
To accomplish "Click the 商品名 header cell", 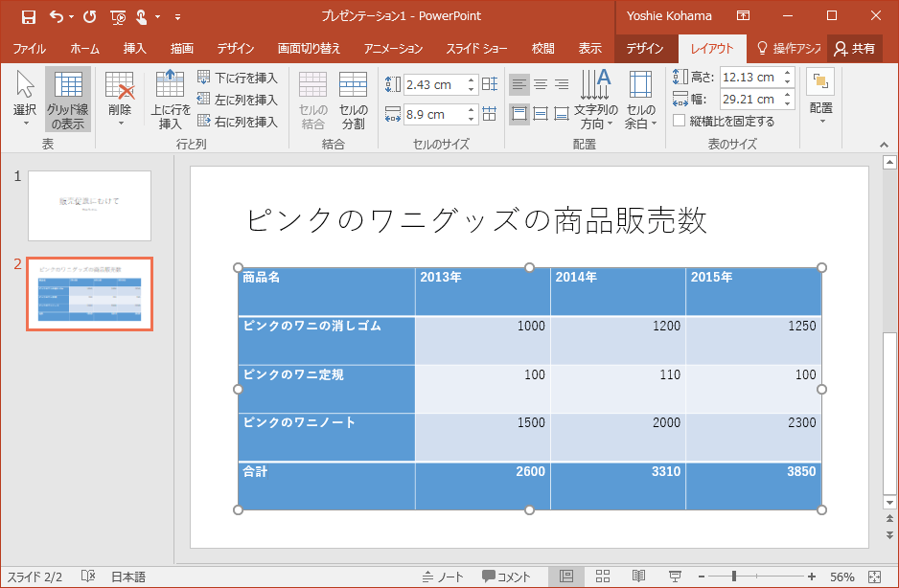I will tap(327, 292).
